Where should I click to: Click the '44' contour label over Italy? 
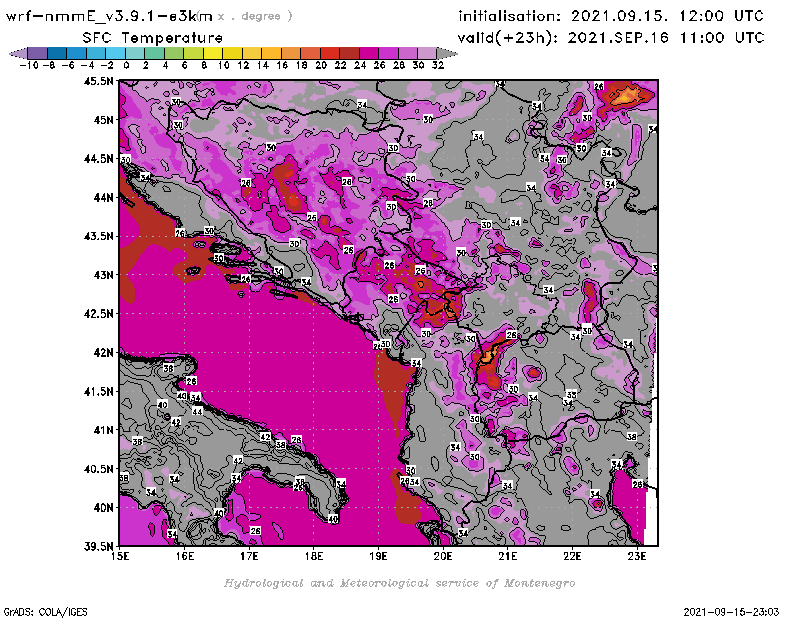click(x=197, y=411)
